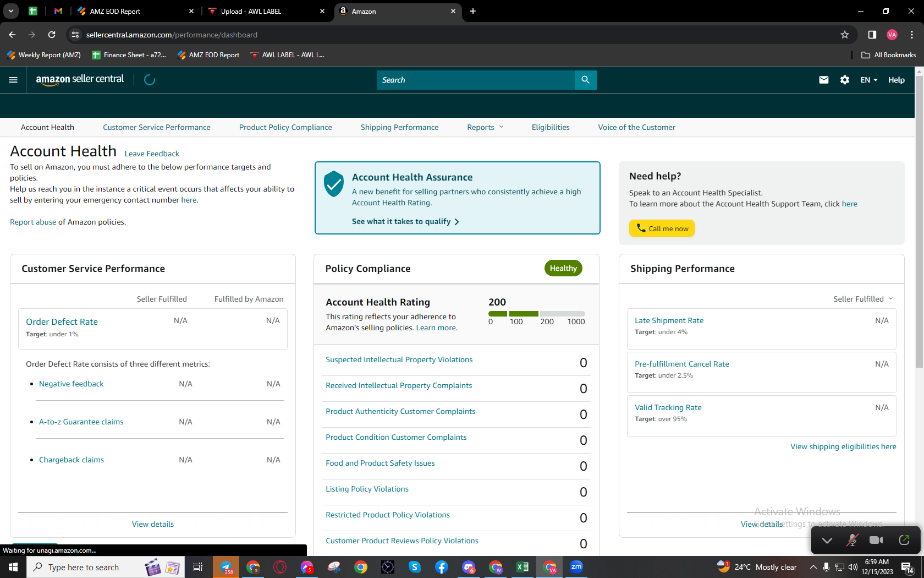Open Suspected Intellectual Property Violations link
Screen dimensions: 924x578
399,359
